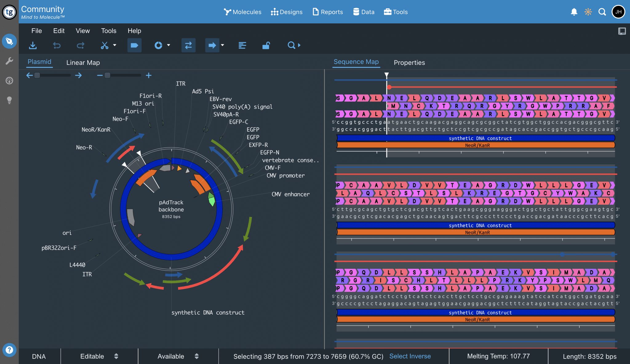630x364 pixels.
Task: Expand dropdown arrow next to scissors
Action: click(x=115, y=45)
